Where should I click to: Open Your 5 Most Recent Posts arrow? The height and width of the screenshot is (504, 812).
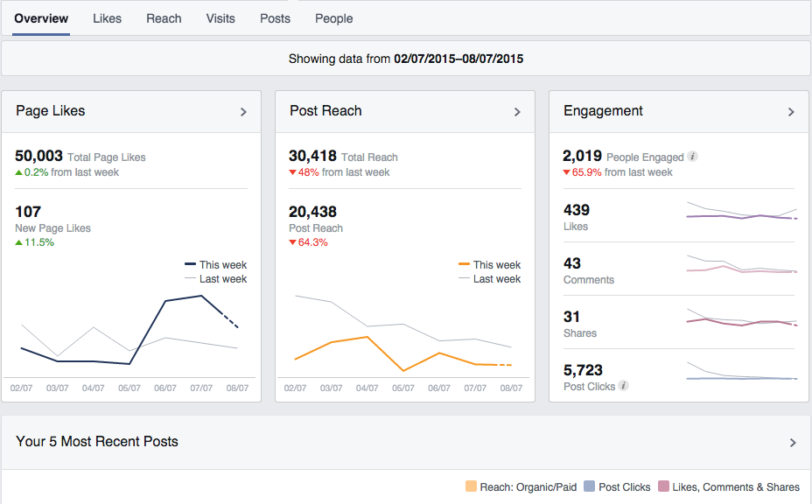(793, 443)
